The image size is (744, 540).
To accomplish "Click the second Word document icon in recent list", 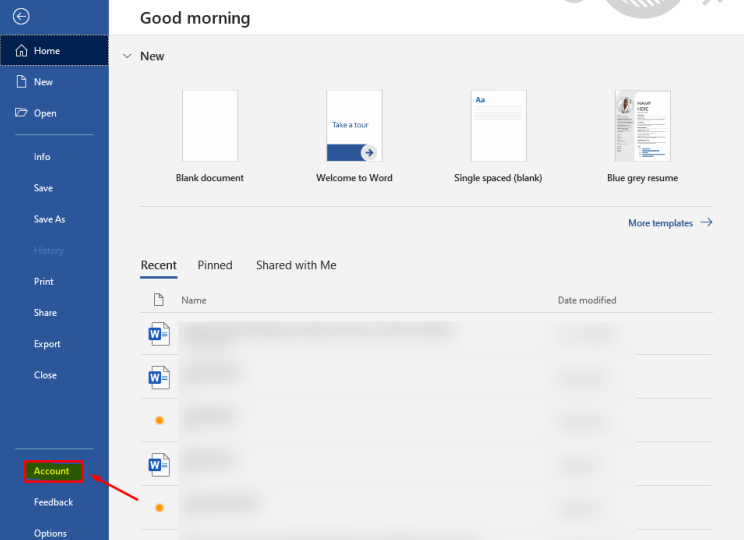I will click(x=159, y=378).
